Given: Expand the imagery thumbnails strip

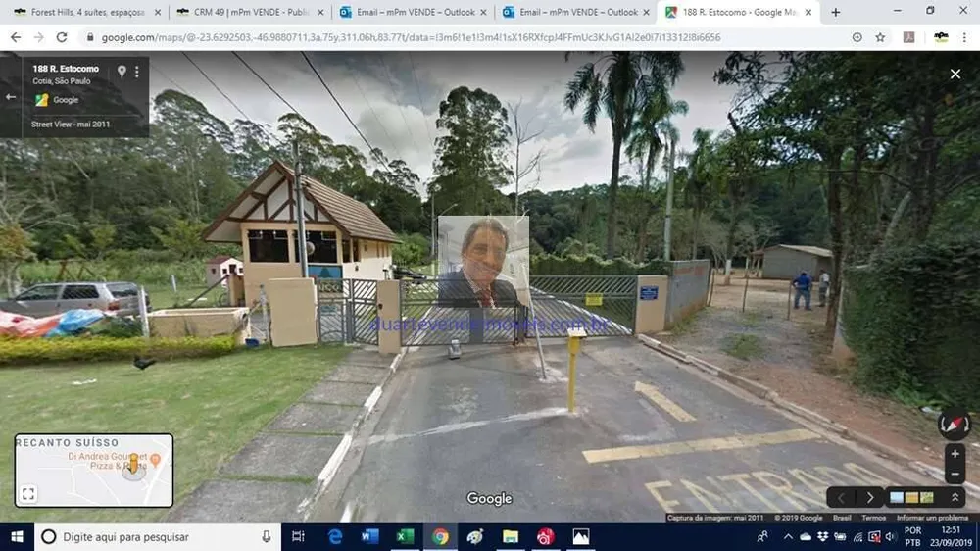Looking at the screenshot, I should 955,498.
